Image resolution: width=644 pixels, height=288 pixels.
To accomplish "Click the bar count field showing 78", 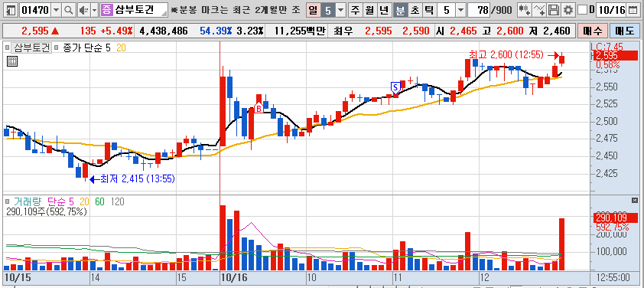I will 479,10.
